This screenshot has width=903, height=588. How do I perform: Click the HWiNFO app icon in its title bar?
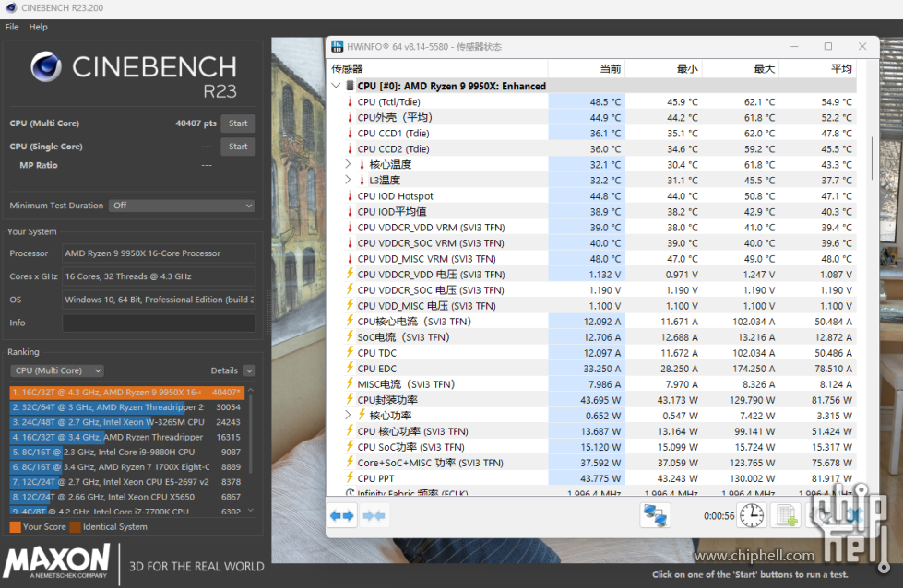click(338, 47)
